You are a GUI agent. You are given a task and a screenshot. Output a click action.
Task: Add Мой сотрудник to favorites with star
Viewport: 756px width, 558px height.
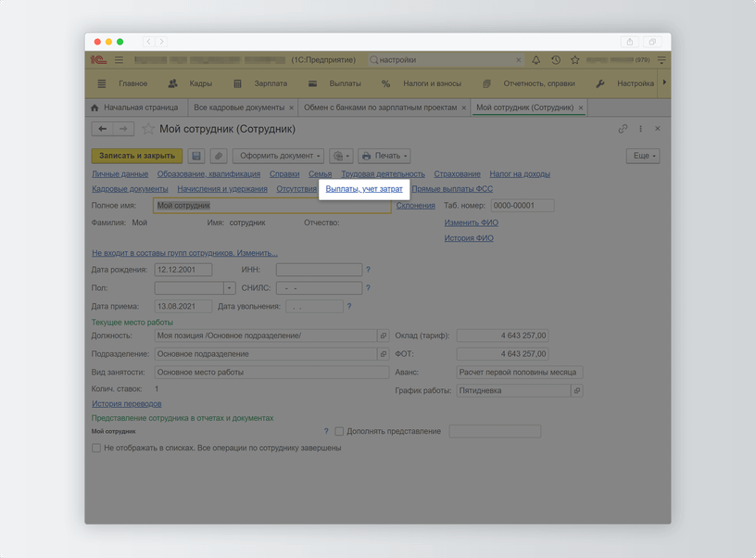(148, 129)
